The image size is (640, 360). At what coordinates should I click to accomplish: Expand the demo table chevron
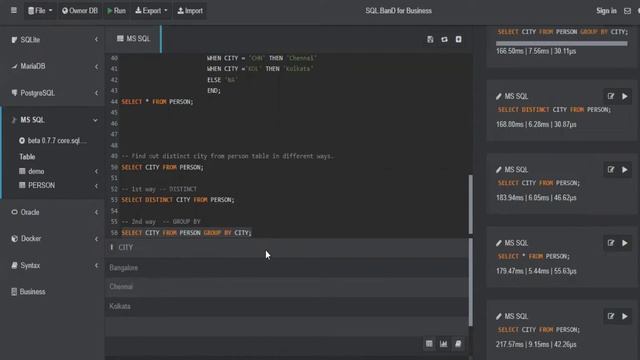pos(96,171)
